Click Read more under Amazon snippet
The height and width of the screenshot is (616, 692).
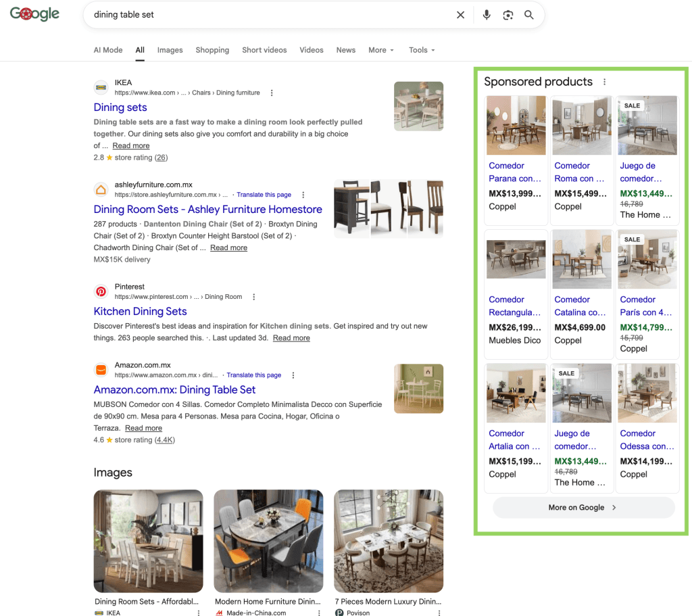click(x=143, y=428)
